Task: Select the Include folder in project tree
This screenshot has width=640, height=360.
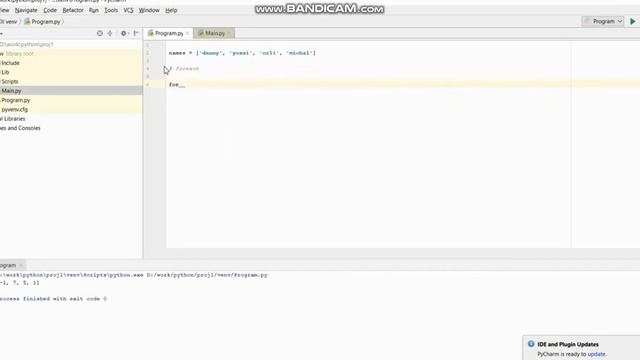Action: (x=10, y=63)
